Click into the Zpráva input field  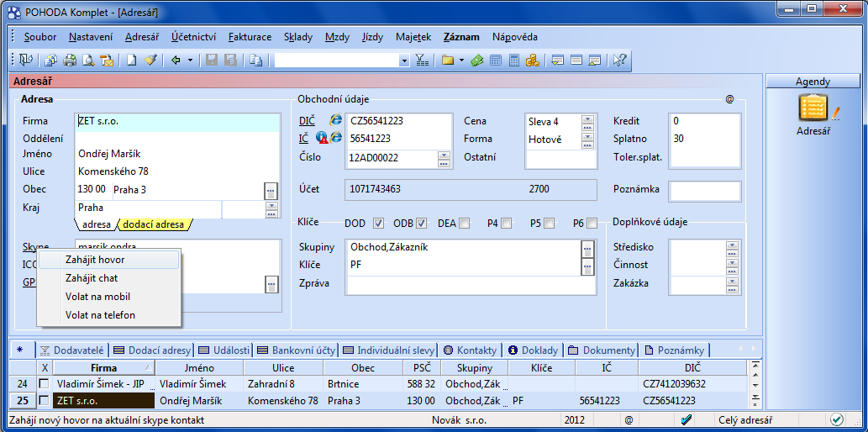tap(471, 285)
